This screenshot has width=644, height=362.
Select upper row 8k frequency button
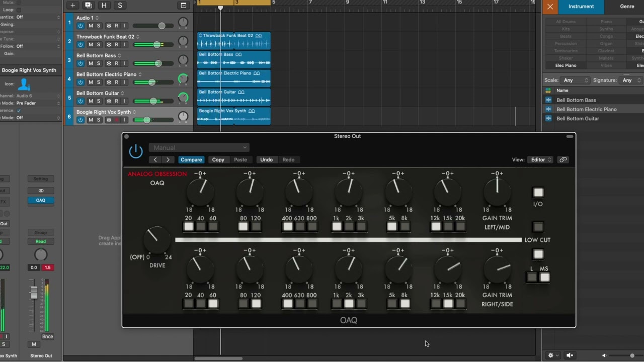coord(405,227)
